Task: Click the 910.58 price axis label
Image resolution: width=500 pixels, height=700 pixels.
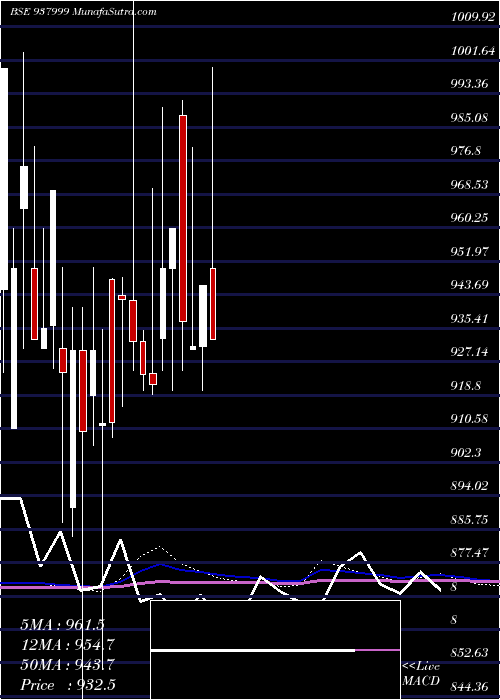Action: click(x=469, y=419)
